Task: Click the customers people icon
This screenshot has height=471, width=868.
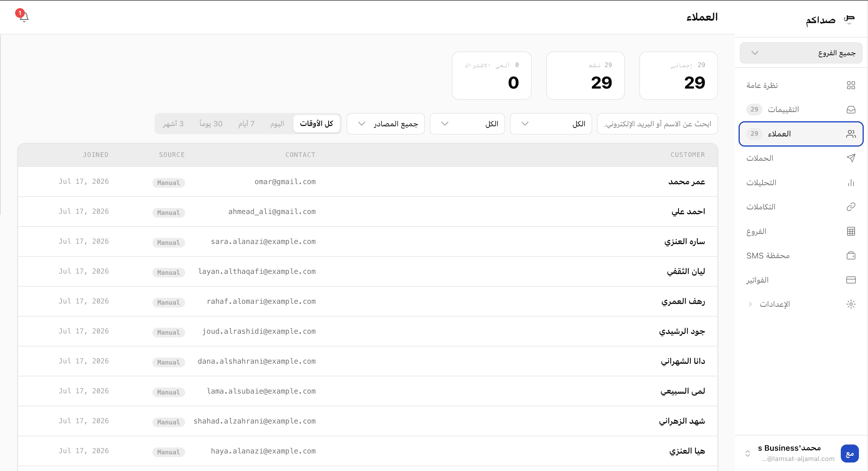Action: click(851, 134)
